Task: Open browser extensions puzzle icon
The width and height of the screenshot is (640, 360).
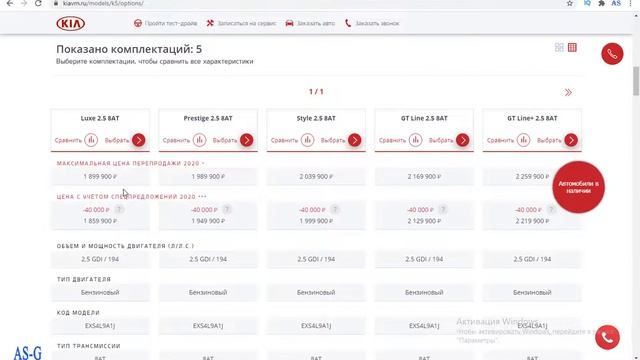Action: (x=601, y=3)
